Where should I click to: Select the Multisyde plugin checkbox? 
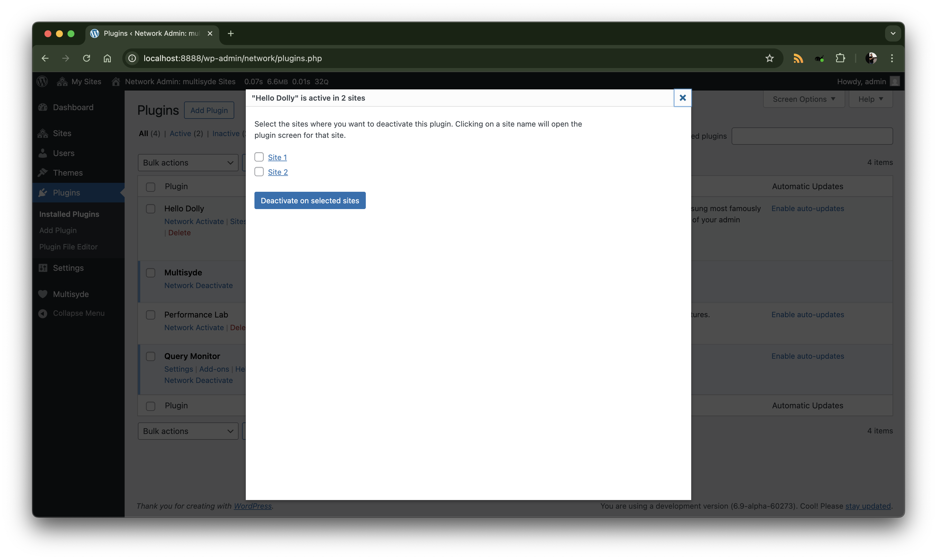[x=151, y=273]
